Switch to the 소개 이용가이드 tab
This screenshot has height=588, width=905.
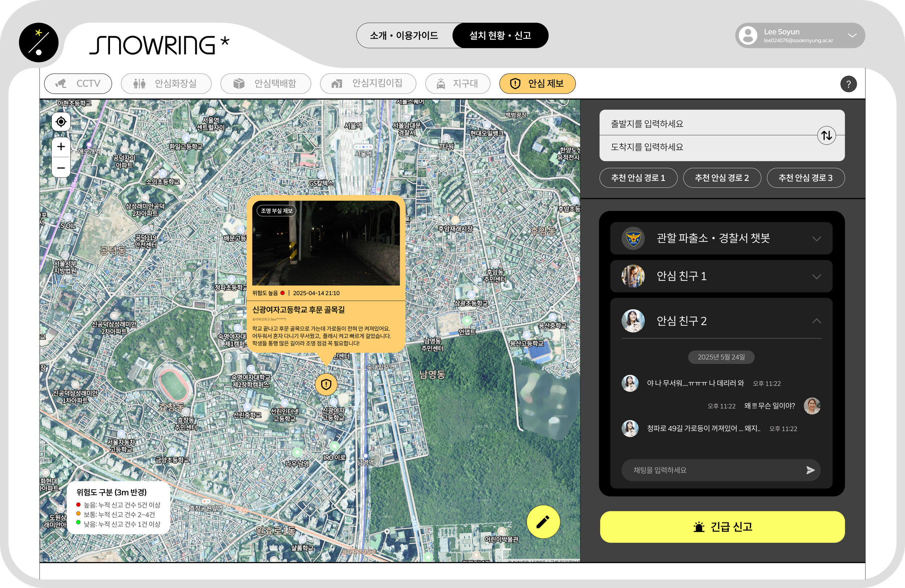404,36
